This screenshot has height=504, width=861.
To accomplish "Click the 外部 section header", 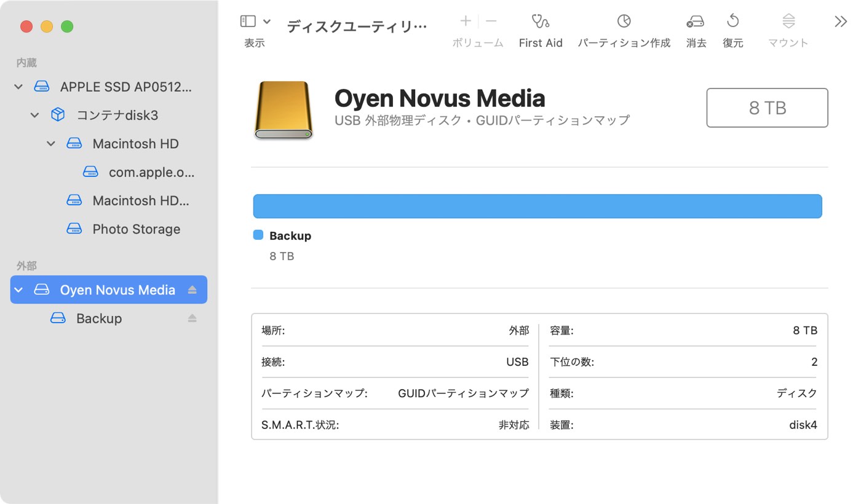I will click(26, 266).
